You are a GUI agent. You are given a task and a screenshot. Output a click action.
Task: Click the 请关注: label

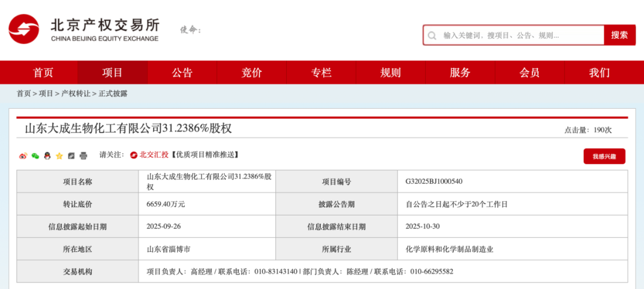point(112,155)
